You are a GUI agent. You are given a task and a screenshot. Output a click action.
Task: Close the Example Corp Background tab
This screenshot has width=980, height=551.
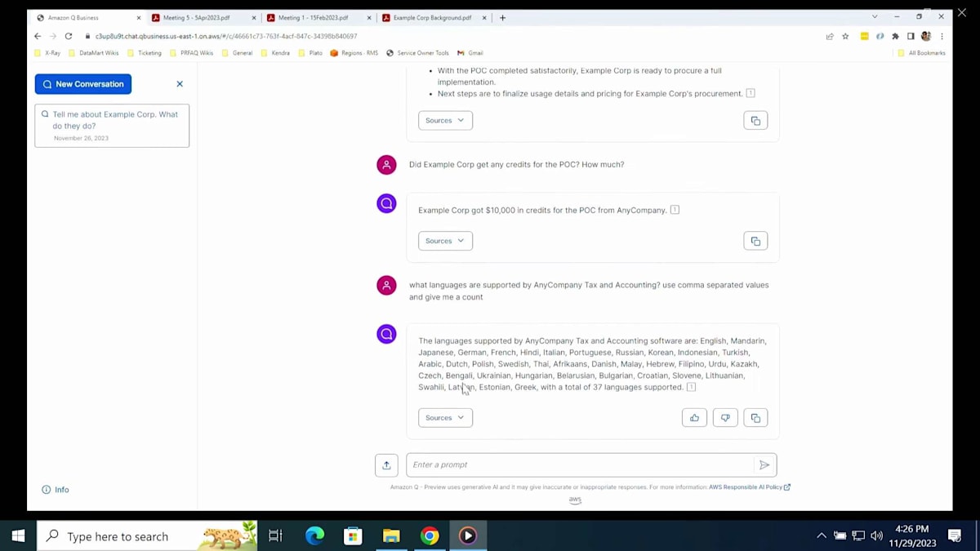tap(483, 17)
